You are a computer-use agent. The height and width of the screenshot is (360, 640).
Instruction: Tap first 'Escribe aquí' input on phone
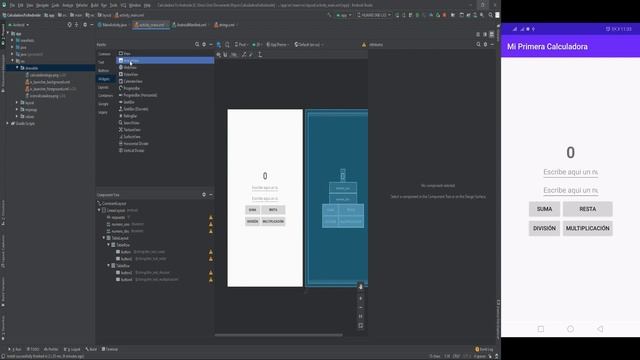570,172
